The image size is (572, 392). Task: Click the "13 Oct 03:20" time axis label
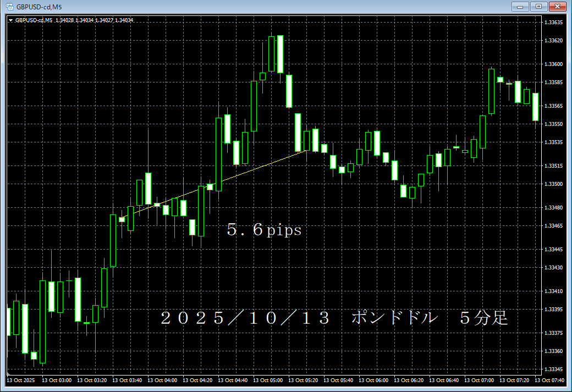92,380
